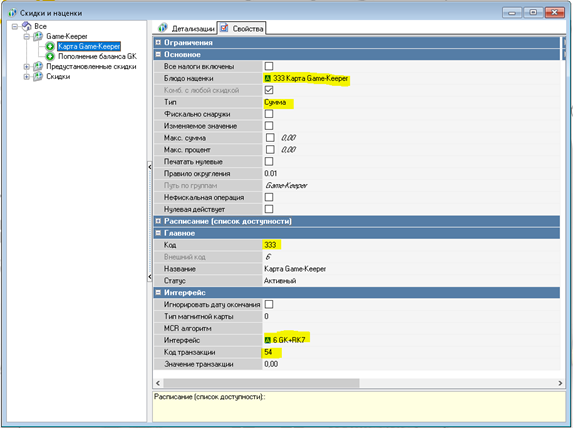The width and height of the screenshot is (573, 428).
Task: Click horizontal scrollbar right arrow
Action: (x=560, y=383)
